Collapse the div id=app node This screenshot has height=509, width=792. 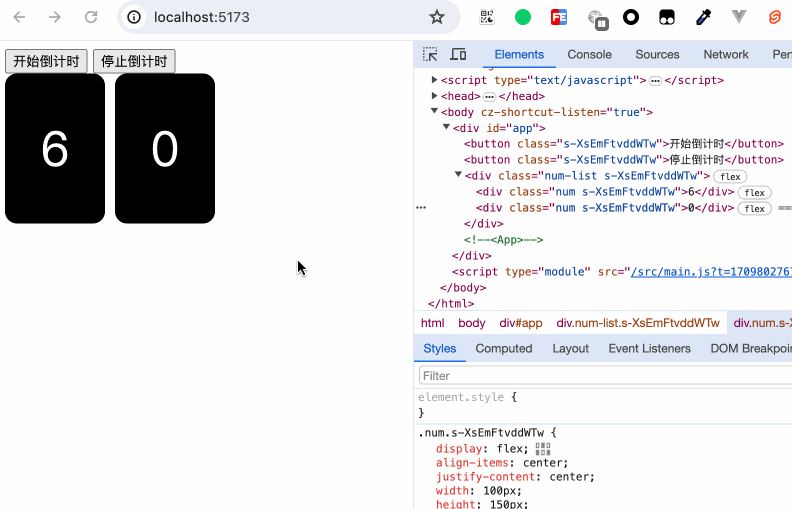[x=447, y=127]
